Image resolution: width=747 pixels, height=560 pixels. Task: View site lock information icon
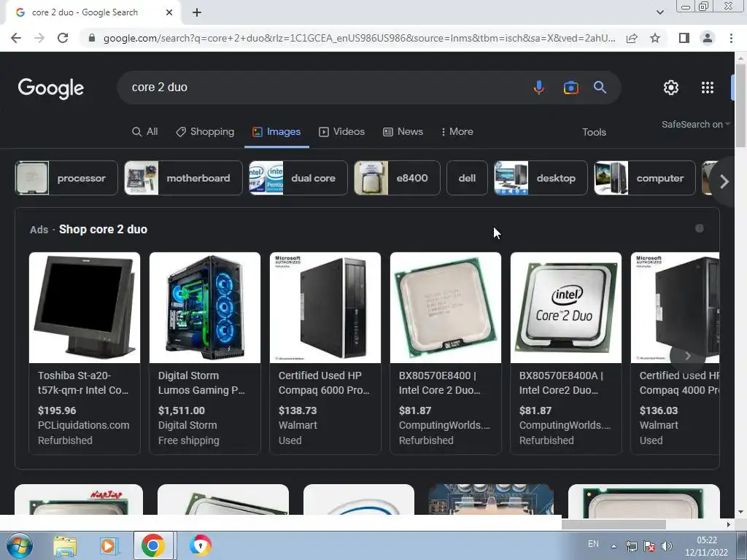92,38
